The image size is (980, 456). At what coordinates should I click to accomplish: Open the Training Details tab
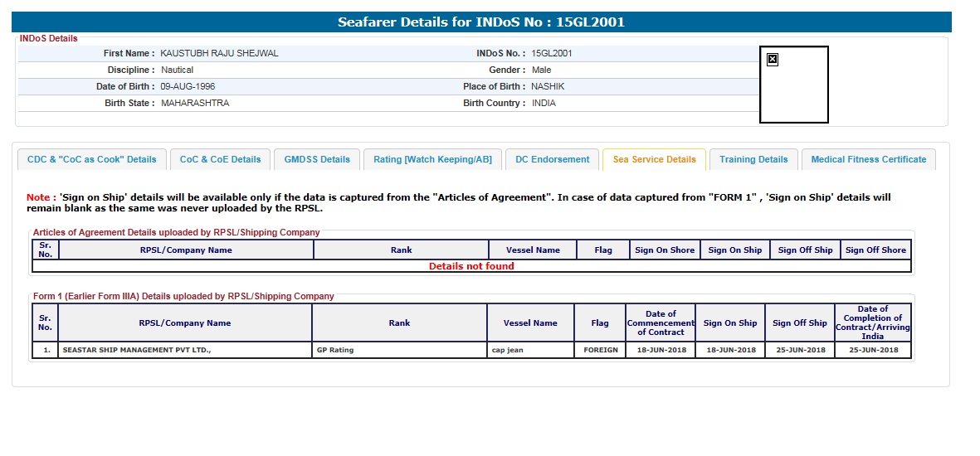(x=753, y=159)
